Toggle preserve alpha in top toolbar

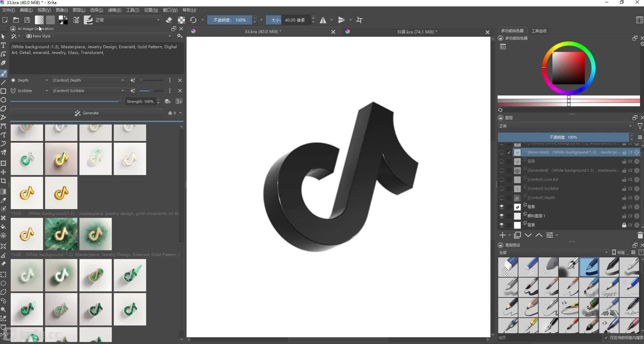point(181,20)
